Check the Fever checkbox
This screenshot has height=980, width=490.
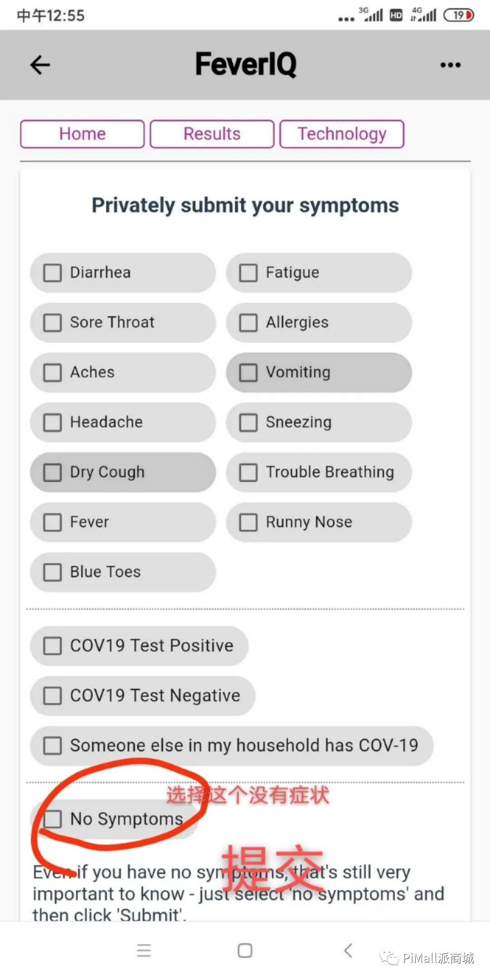click(53, 522)
